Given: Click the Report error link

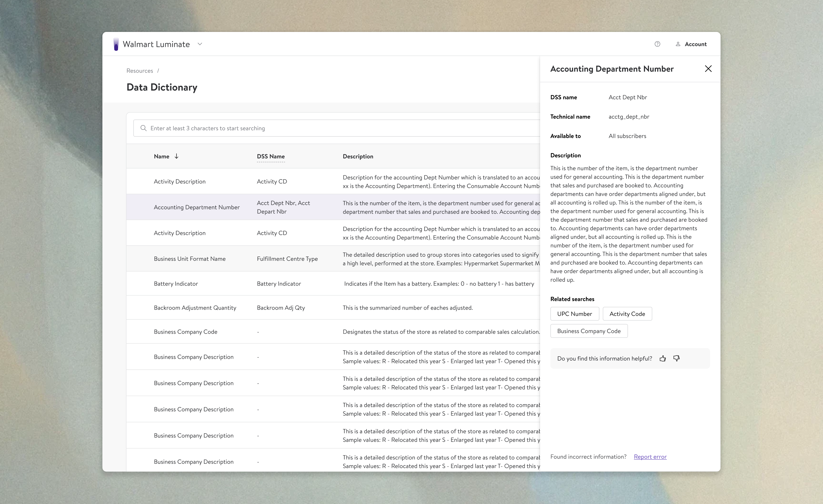Looking at the screenshot, I should pos(650,457).
